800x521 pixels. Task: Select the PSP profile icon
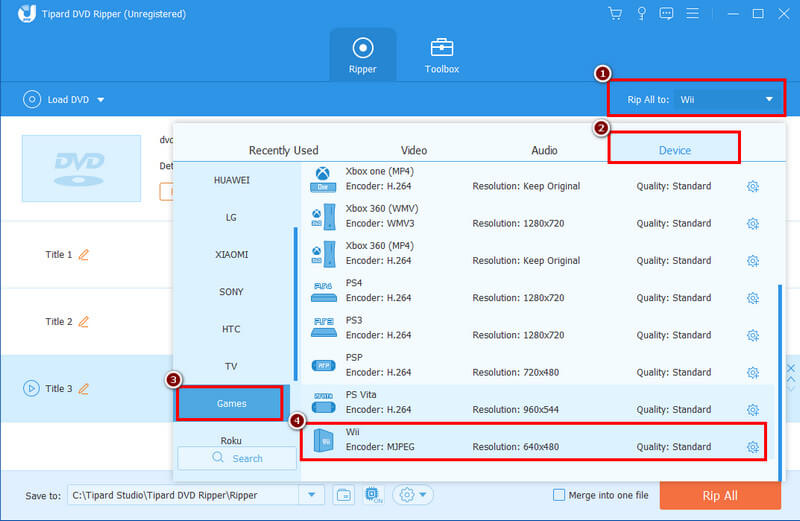coord(323,365)
